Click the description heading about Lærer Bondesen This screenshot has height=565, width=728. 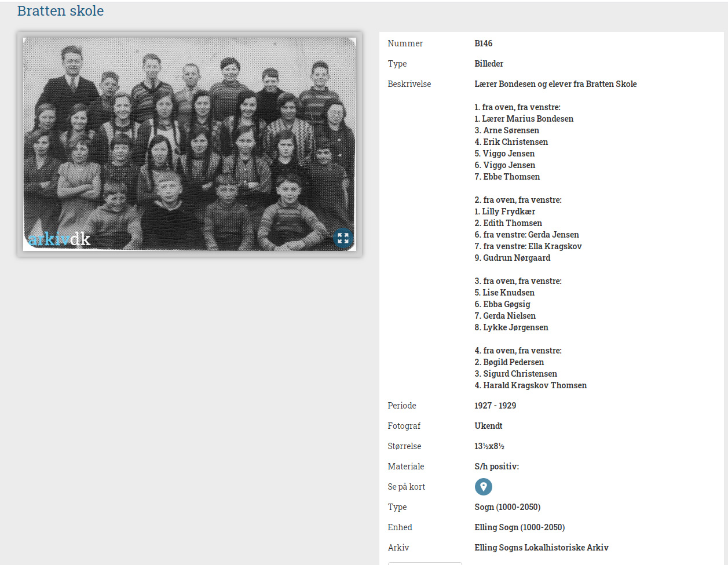coord(555,84)
